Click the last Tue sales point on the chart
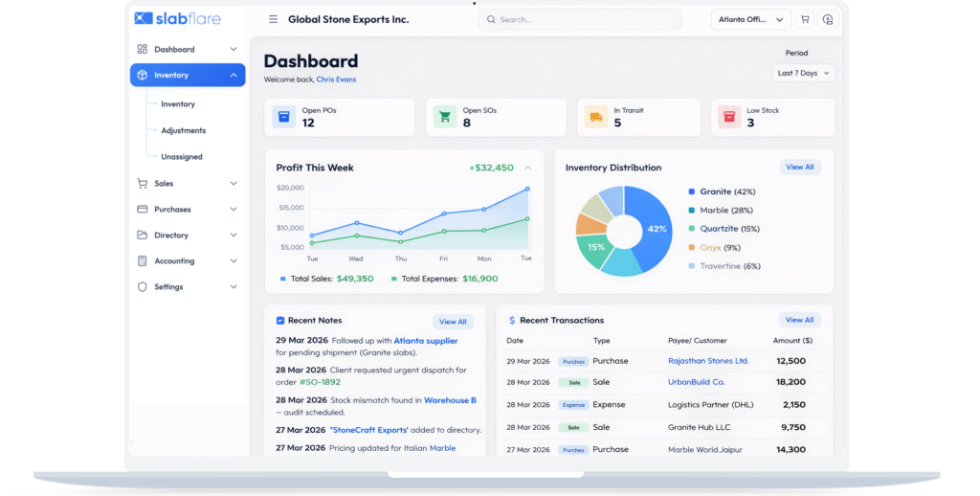The image size is (980, 496). [527, 189]
